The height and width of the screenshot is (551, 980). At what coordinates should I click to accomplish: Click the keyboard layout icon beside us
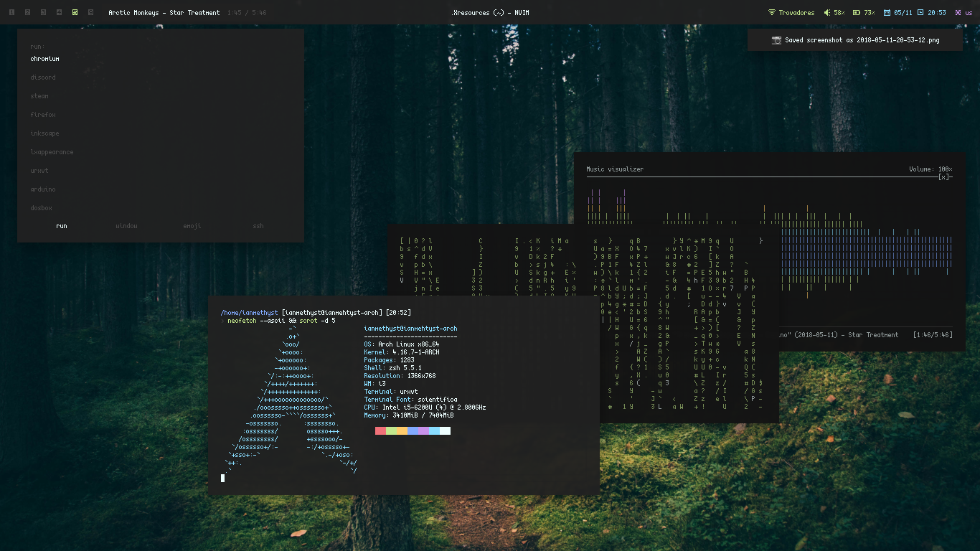(958, 13)
